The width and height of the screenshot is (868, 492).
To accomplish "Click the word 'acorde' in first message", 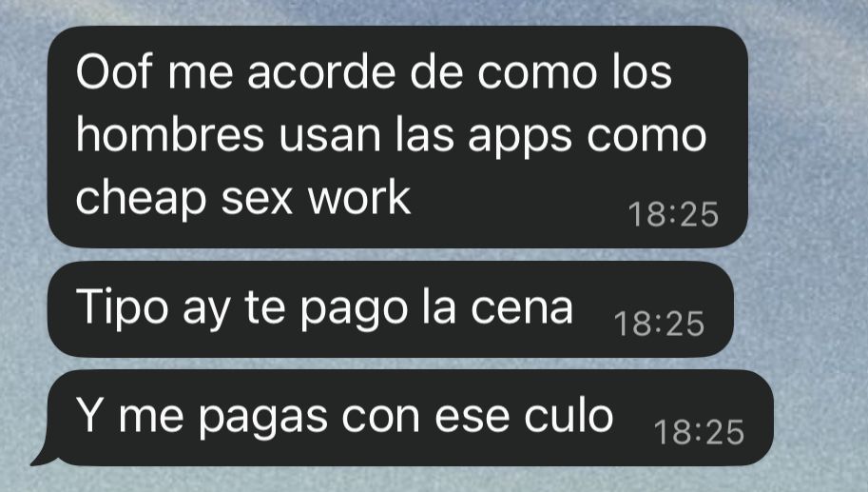I will click(321, 72).
